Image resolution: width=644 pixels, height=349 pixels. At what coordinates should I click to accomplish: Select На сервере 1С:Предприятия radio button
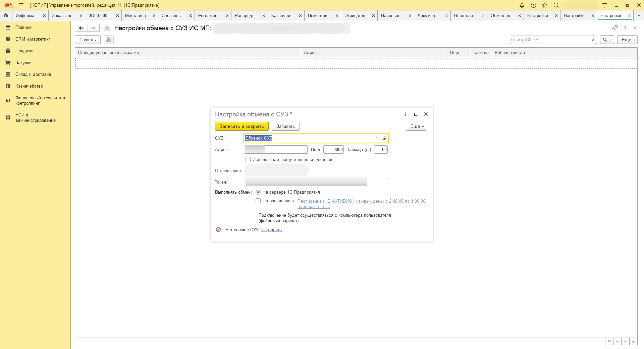point(258,192)
